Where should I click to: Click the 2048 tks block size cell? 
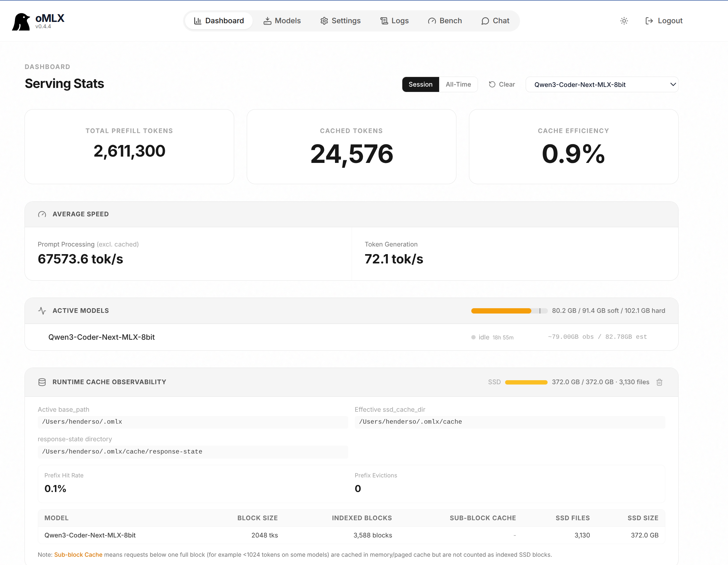264,535
